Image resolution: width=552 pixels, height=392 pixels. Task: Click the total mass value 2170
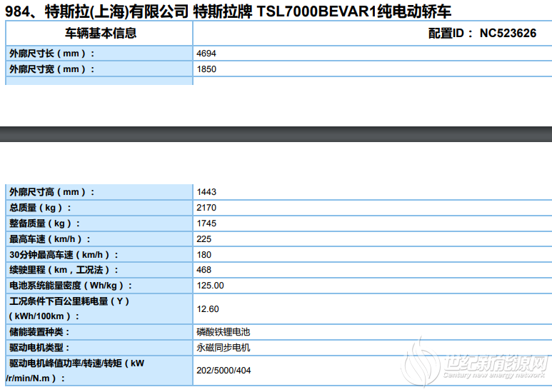(x=206, y=208)
